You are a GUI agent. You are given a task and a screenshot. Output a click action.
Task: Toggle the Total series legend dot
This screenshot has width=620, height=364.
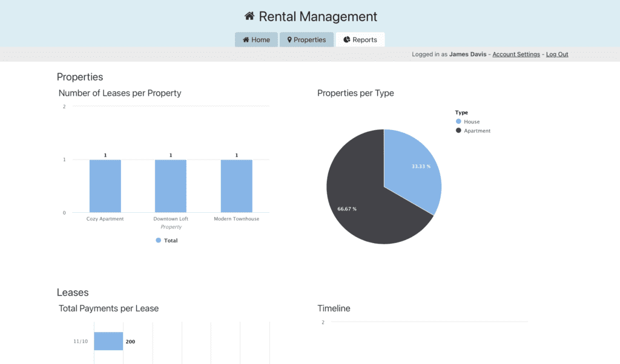(159, 241)
